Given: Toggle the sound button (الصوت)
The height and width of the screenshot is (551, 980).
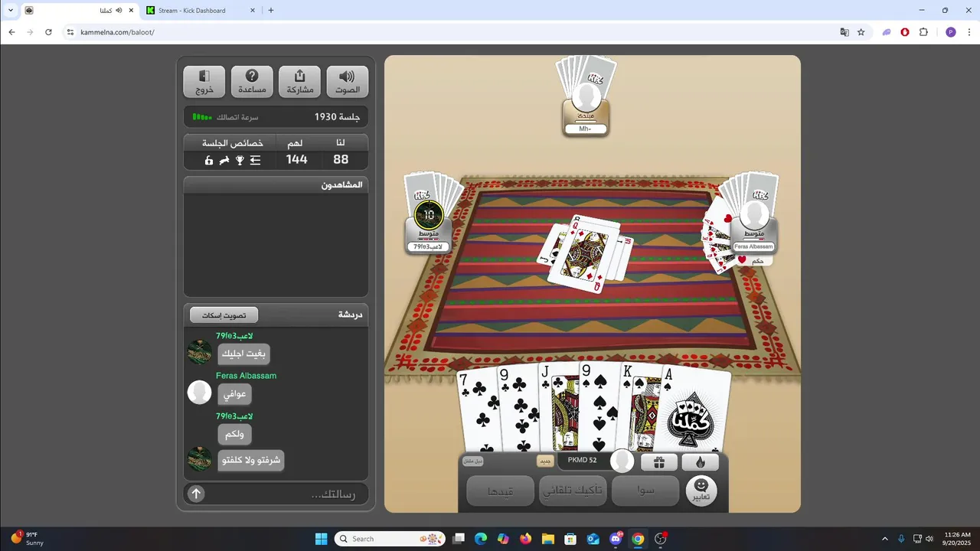Looking at the screenshot, I should pos(347,82).
